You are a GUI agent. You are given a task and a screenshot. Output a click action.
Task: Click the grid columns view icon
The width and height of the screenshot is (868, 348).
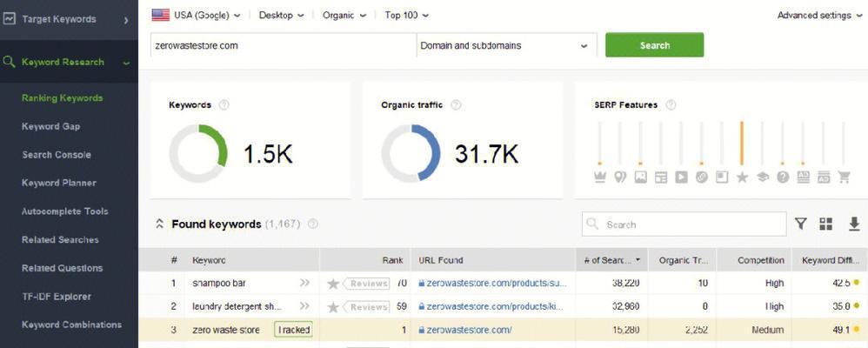click(826, 224)
